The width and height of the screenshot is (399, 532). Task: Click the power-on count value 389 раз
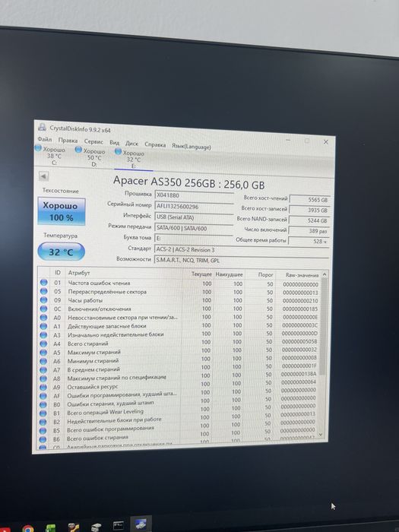309,231
